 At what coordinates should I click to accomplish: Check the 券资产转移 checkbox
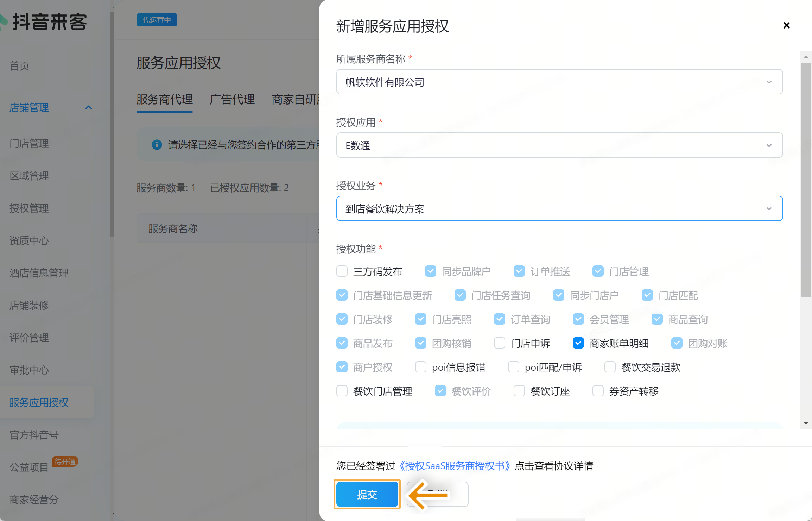pos(598,391)
